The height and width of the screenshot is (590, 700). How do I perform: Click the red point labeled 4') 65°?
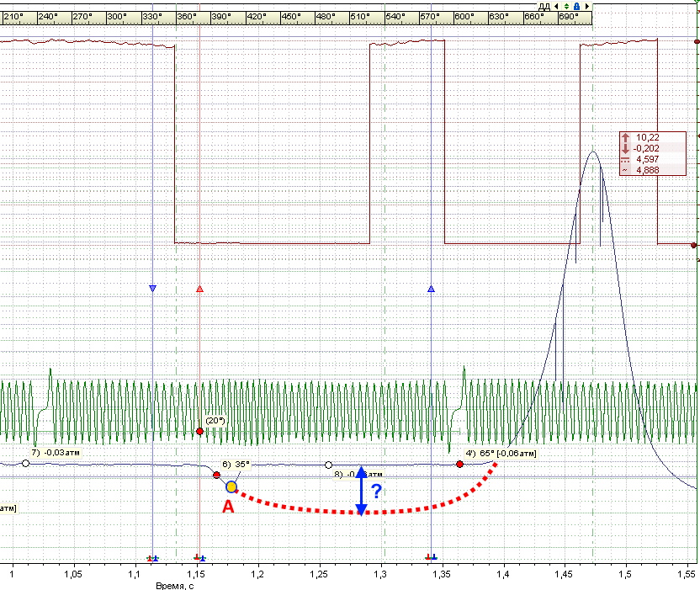click(460, 464)
